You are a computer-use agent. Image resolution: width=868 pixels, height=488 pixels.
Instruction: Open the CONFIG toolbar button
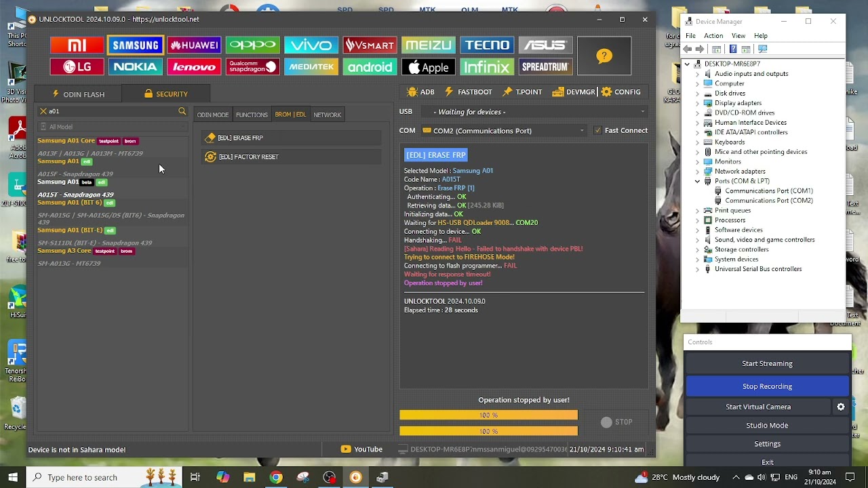(x=620, y=92)
